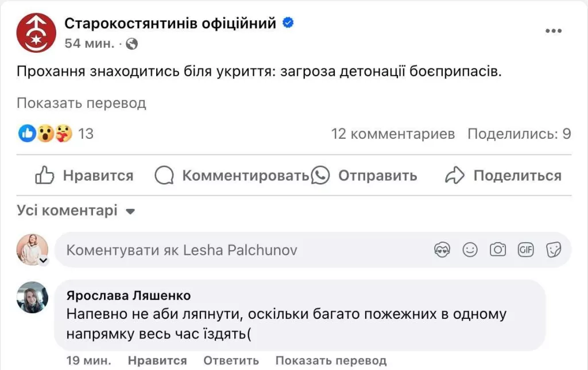Click Ответить under Ярослава Ляшенко's comment

click(x=230, y=361)
